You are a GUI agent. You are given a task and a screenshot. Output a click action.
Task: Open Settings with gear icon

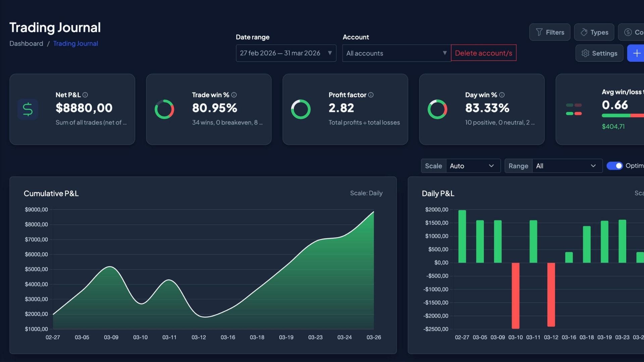point(599,53)
